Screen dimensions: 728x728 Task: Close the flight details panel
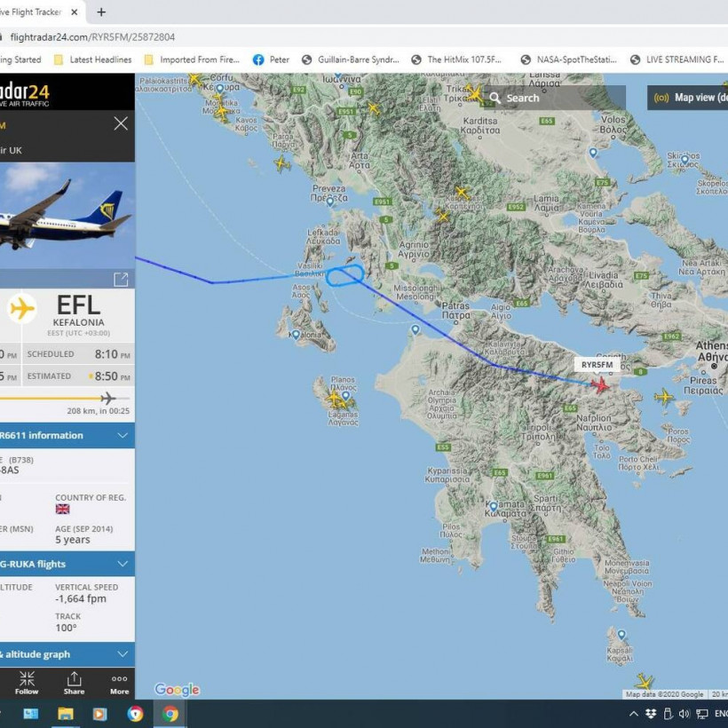coord(121,123)
